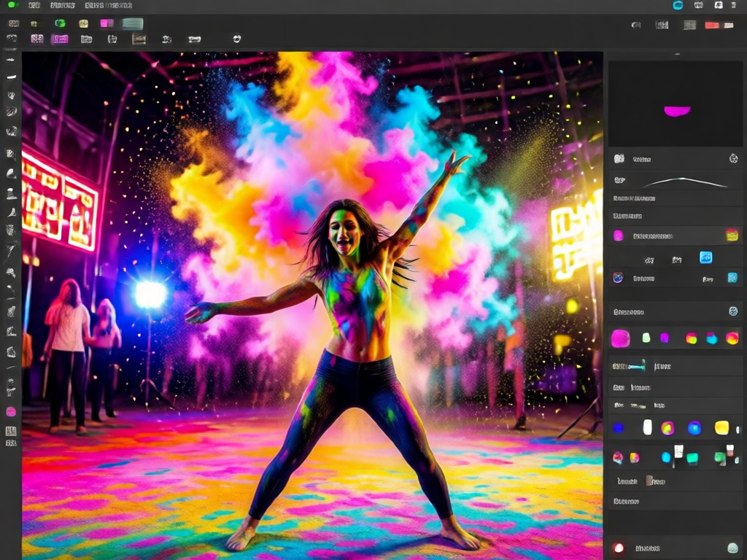Click the round icon beside the swatches section header
This screenshot has height=560, width=747.
tap(733, 311)
